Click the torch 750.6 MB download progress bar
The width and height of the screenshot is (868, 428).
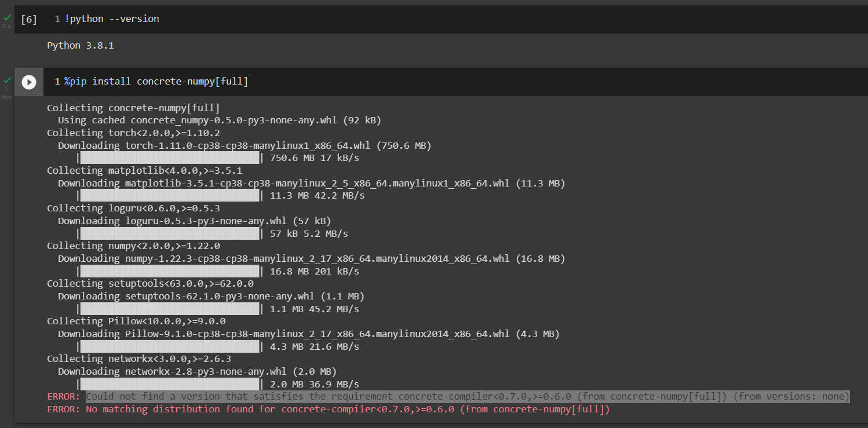pos(170,158)
